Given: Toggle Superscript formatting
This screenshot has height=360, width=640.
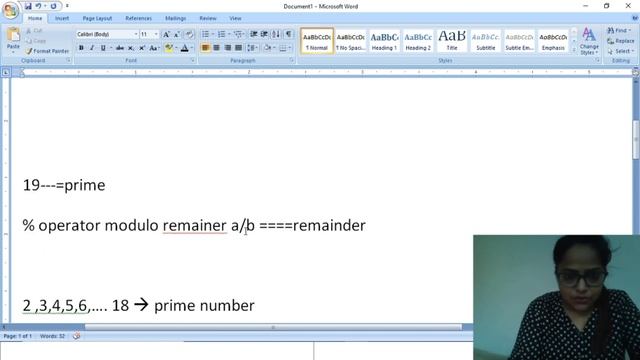Looking at the screenshot, I should click(x=142, y=48).
